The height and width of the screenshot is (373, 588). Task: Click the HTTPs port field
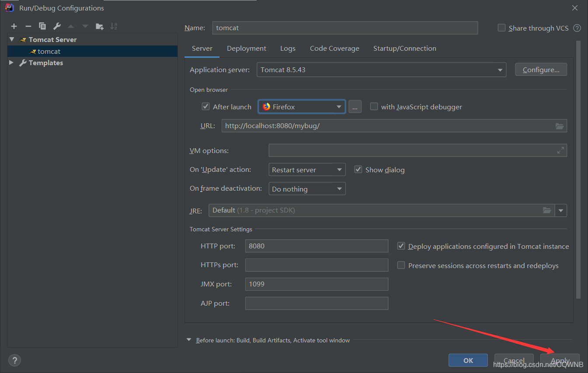point(317,265)
